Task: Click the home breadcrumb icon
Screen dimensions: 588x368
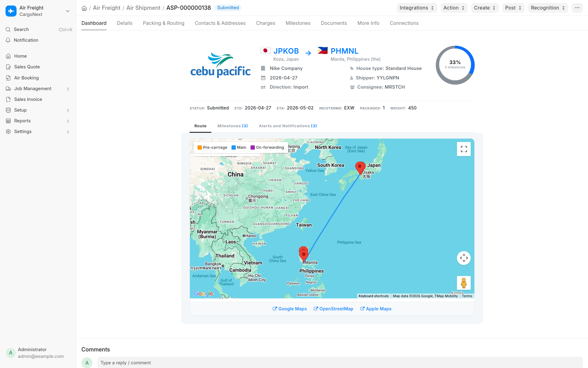Action: click(84, 8)
